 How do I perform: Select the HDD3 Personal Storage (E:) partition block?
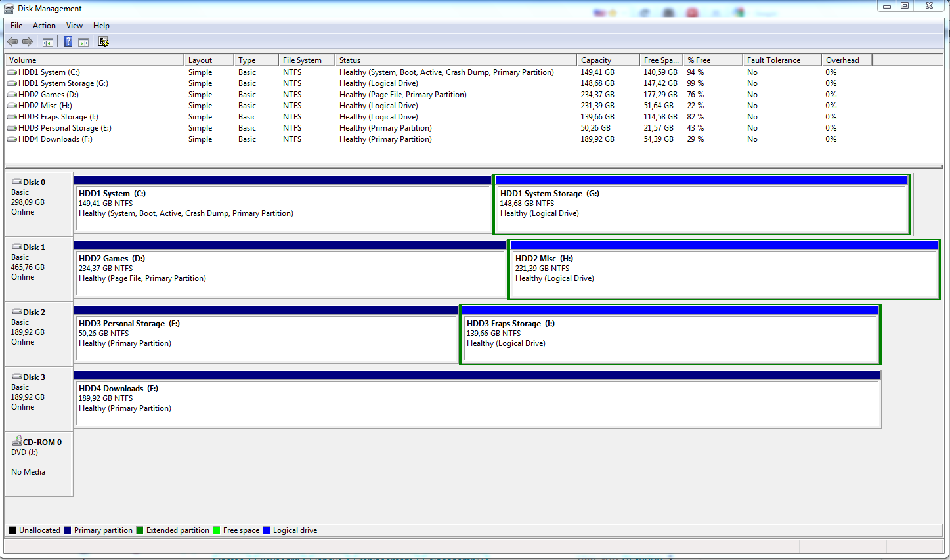pyautogui.click(x=266, y=334)
